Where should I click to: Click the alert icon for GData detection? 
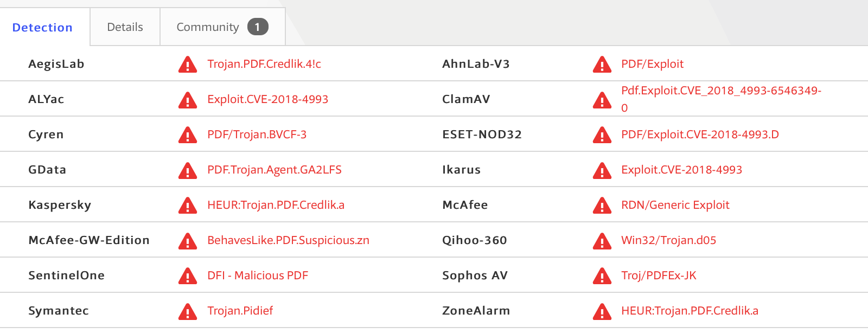[x=188, y=170]
